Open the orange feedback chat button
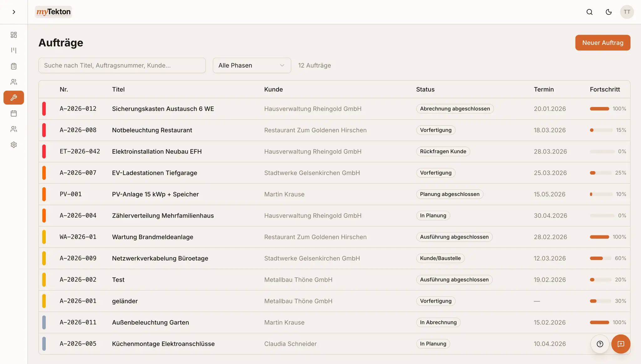Screen dimensions: 641x364 point(621,344)
